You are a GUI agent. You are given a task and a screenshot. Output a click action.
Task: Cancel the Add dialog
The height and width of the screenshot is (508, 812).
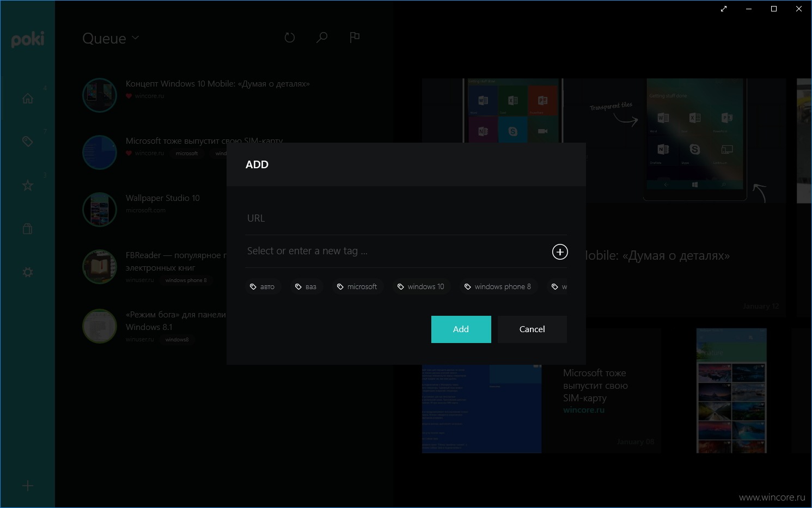pos(532,329)
